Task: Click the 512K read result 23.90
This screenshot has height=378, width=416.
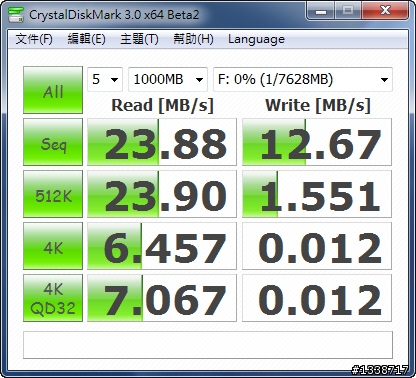Action: click(x=162, y=194)
